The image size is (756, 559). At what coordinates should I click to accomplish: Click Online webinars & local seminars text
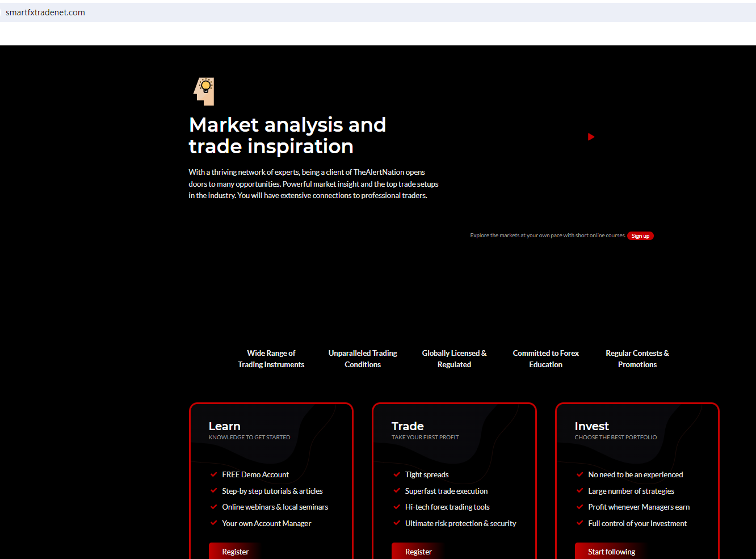tap(275, 507)
